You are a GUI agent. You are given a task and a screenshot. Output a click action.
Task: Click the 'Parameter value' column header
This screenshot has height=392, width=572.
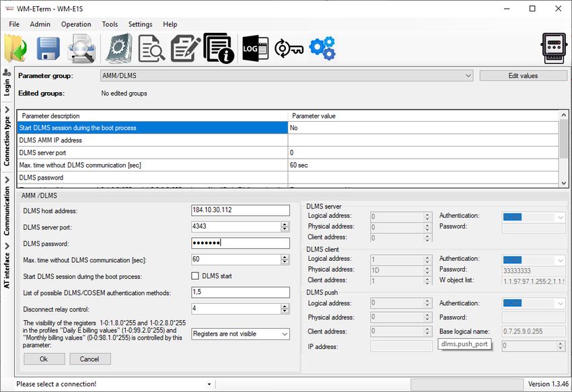click(423, 116)
